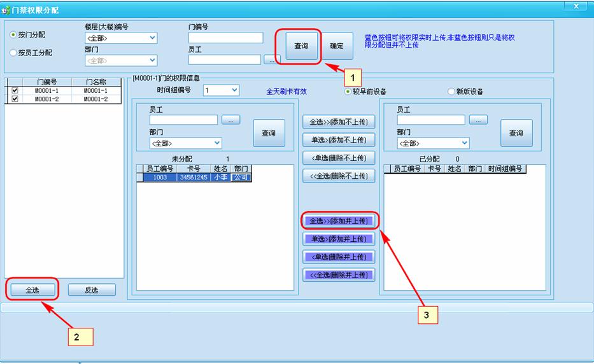The width and height of the screenshot is (594, 364).
Task: Open the 楼层(大楼)编号 dropdown
Action: tap(152, 38)
